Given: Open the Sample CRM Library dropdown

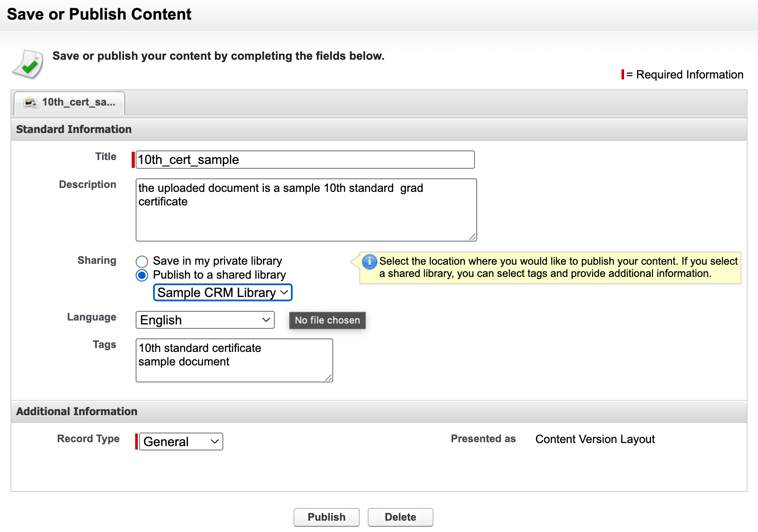Looking at the screenshot, I should (222, 293).
